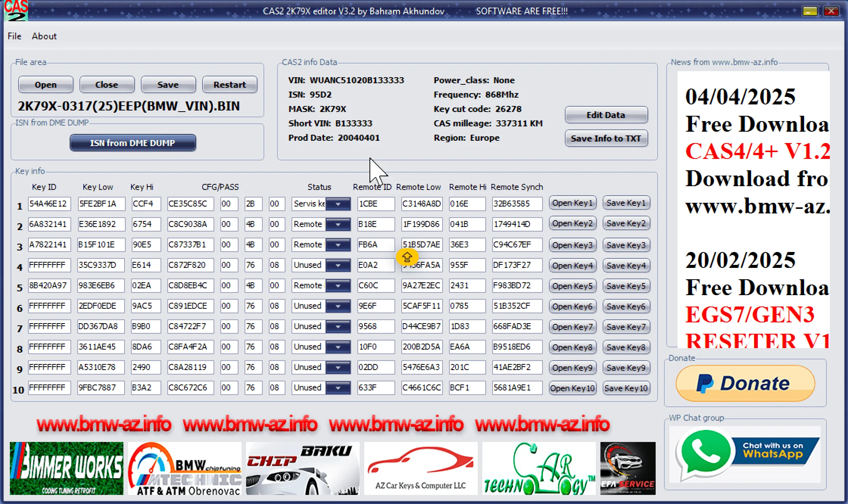Click the BMW M Technic chiptuning banner
The width and height of the screenshot is (848, 504).
(x=185, y=468)
